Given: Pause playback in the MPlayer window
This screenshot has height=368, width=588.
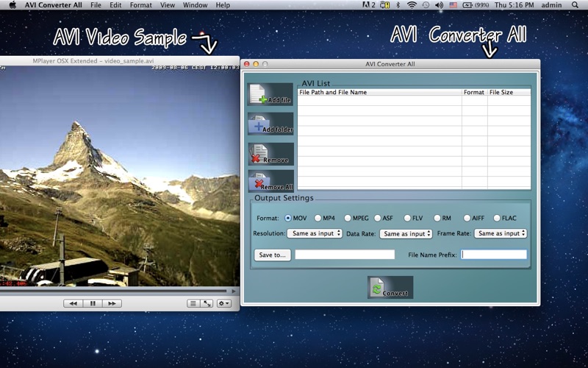Looking at the screenshot, I should (93, 303).
